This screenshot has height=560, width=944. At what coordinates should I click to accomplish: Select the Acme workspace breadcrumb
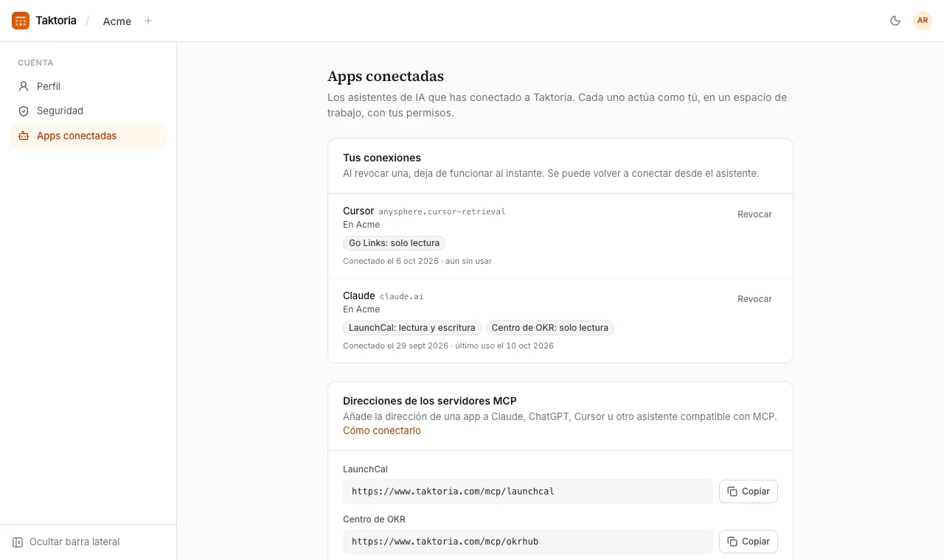(117, 21)
